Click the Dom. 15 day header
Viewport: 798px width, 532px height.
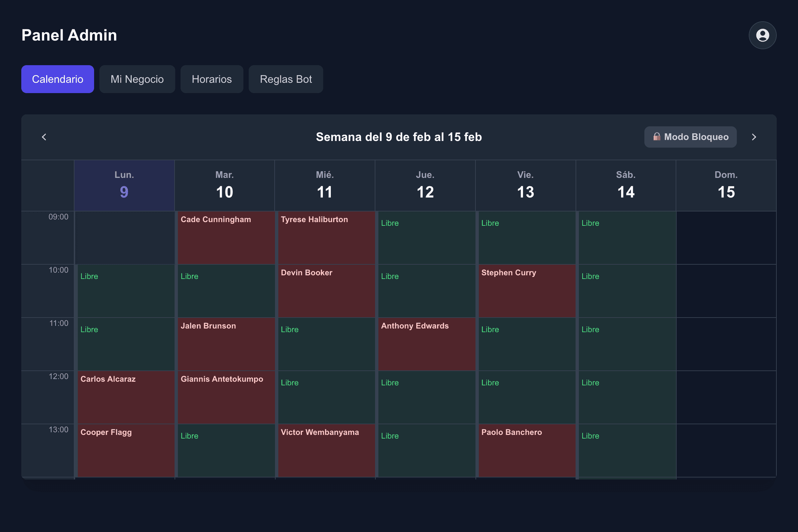[x=726, y=185]
